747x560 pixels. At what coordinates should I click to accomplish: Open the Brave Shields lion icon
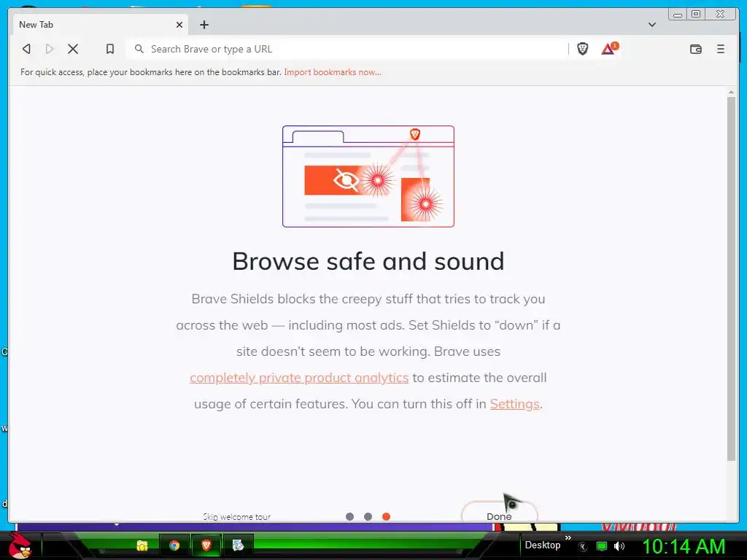click(583, 49)
